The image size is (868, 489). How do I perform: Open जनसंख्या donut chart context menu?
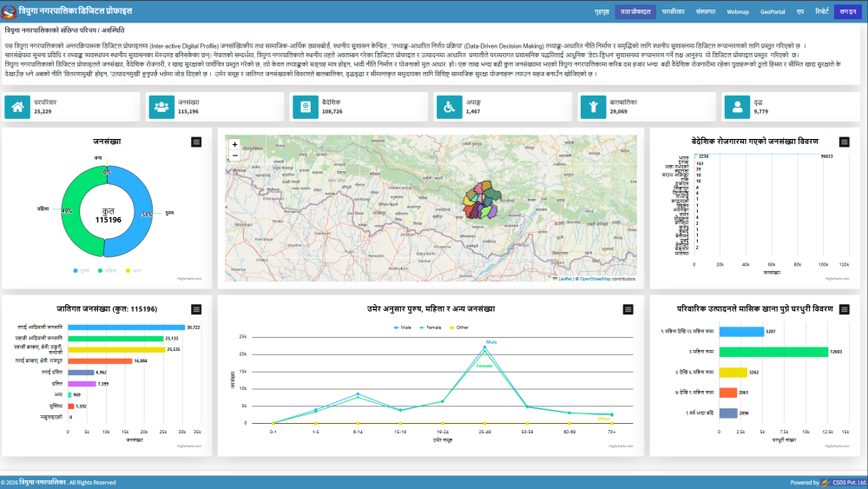click(x=196, y=142)
